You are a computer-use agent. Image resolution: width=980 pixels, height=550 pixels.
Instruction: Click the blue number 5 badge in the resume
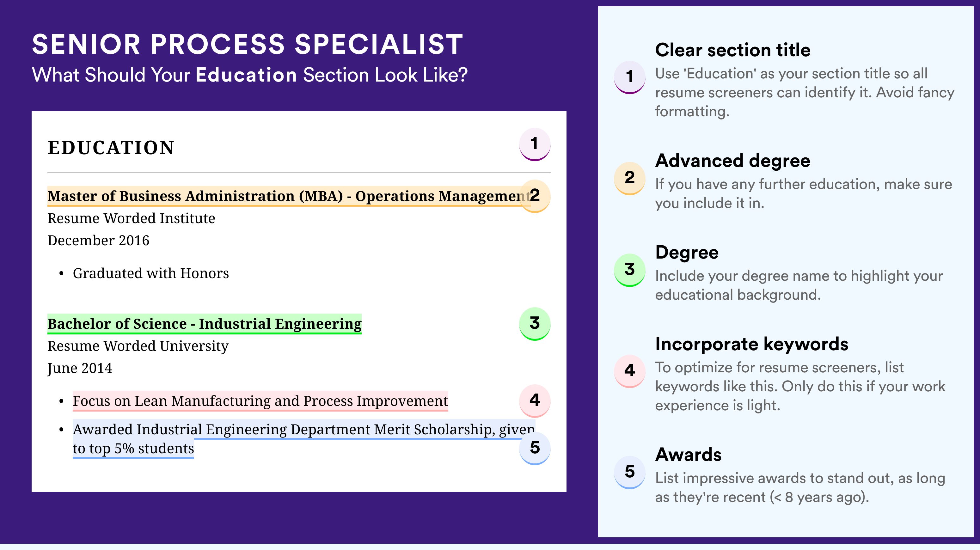pos(535,448)
